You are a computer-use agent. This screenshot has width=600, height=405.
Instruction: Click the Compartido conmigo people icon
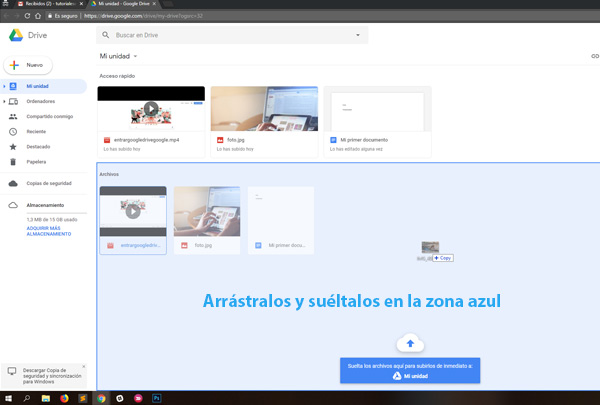[x=13, y=116]
